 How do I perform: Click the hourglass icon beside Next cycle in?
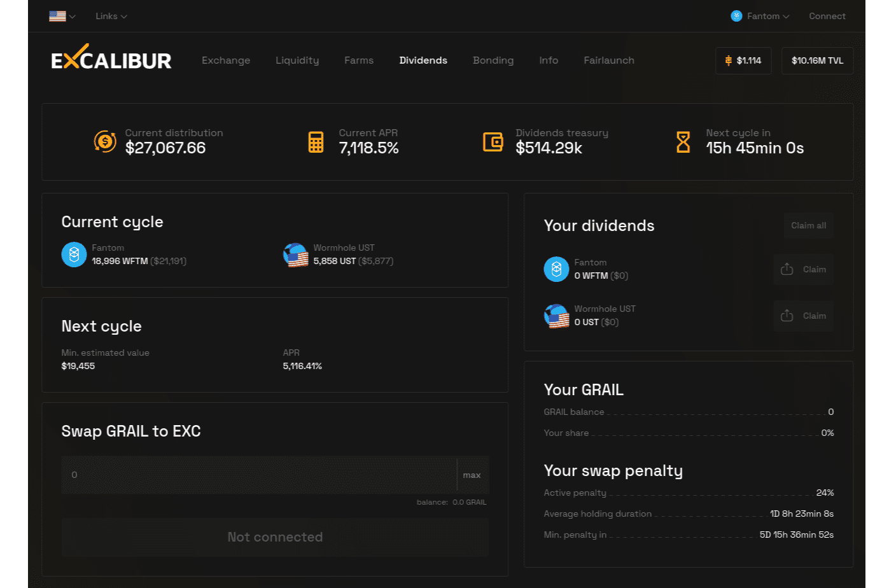[683, 141]
